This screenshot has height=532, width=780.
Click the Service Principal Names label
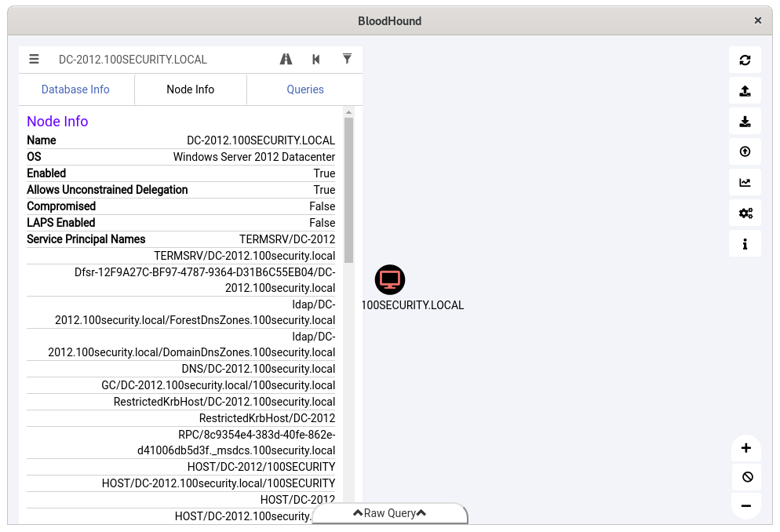click(86, 239)
